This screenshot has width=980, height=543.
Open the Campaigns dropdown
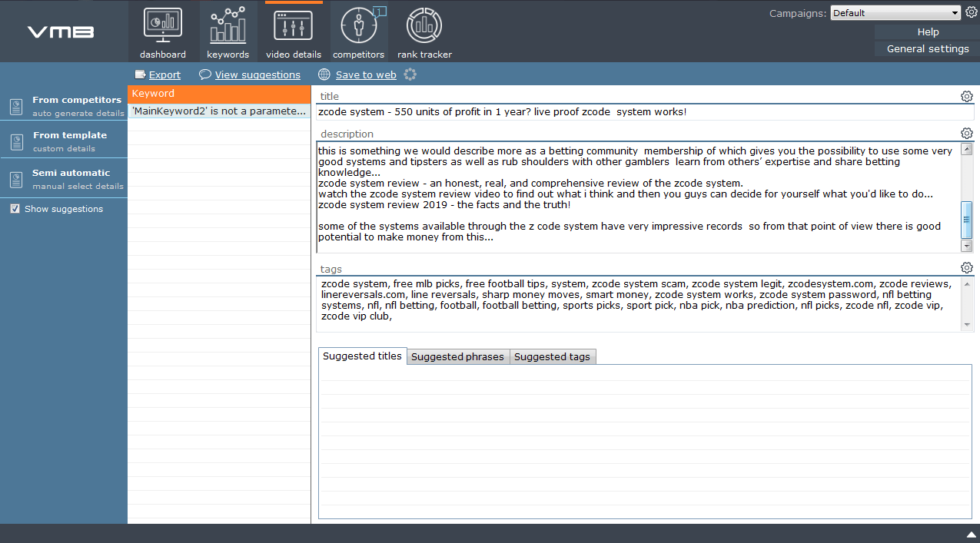pyautogui.click(x=895, y=12)
